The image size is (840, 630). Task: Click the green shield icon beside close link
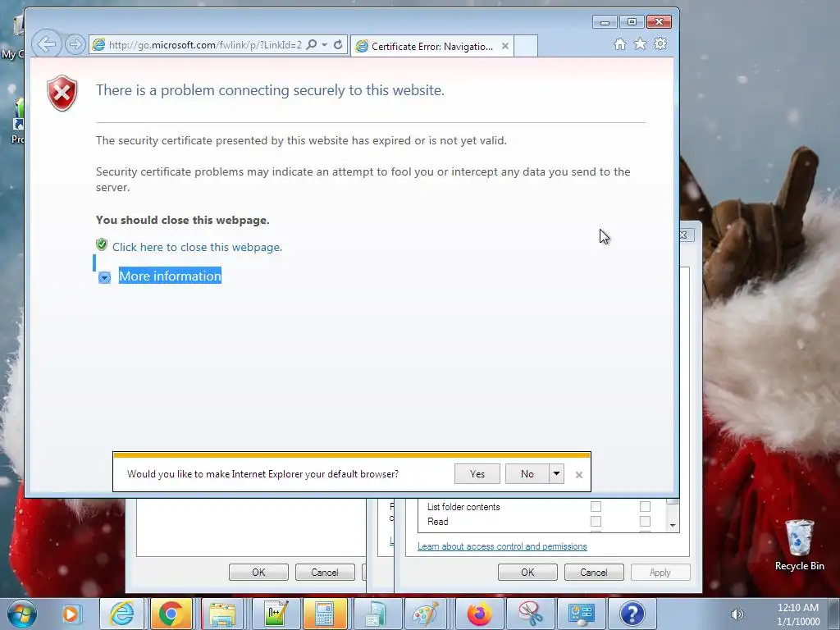pyautogui.click(x=101, y=245)
